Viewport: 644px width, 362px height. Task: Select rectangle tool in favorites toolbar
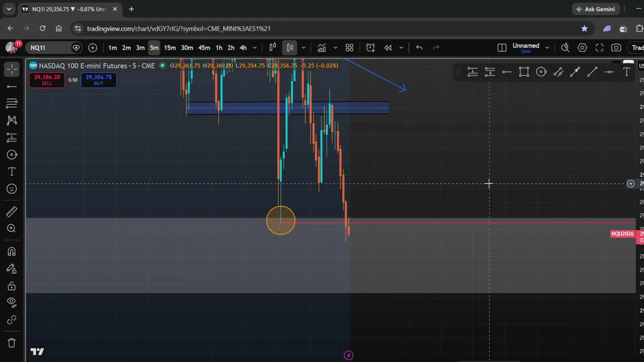pos(524,72)
